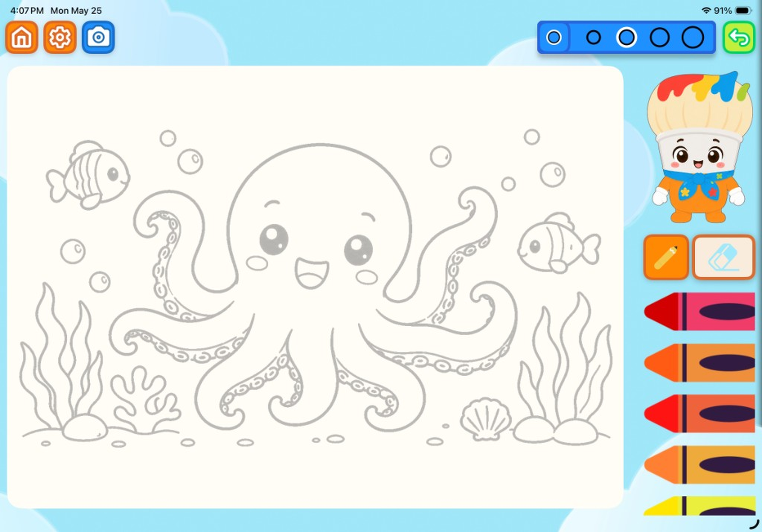The image size is (762, 532).
Task: Pick the pink crayon with dark red tip
Action: tap(699, 311)
